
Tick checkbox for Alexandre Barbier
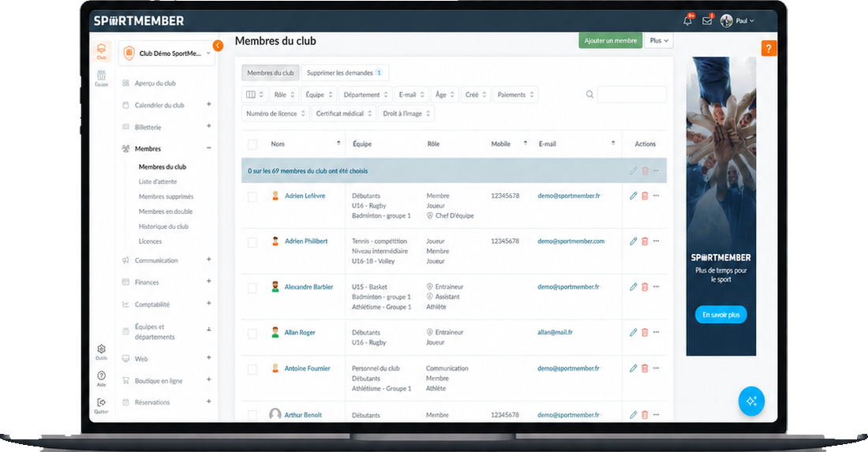[x=253, y=288]
